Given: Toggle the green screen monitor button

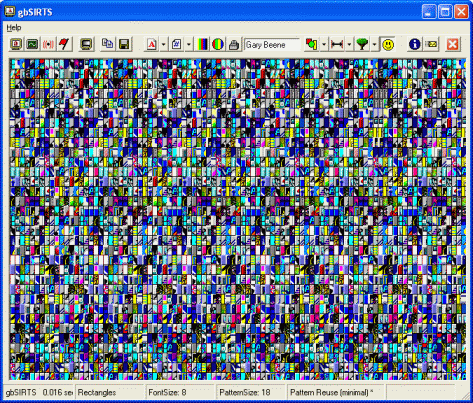Looking at the screenshot, I should 32,44.
